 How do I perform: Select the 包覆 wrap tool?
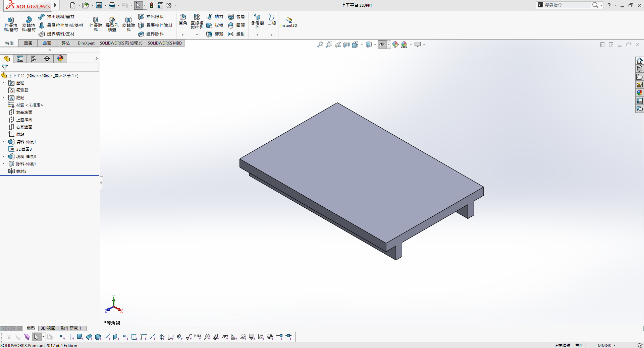[236, 17]
